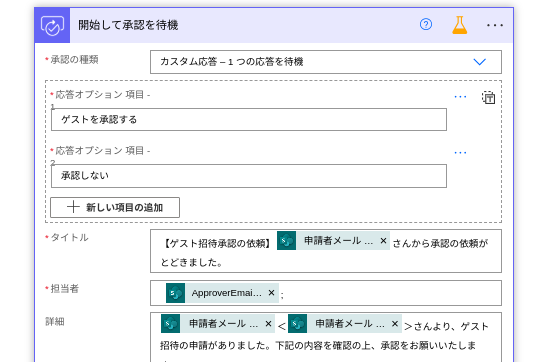Click into the 担当者 input field
This screenshot has width=549, height=362.
pyautogui.click(x=326, y=293)
